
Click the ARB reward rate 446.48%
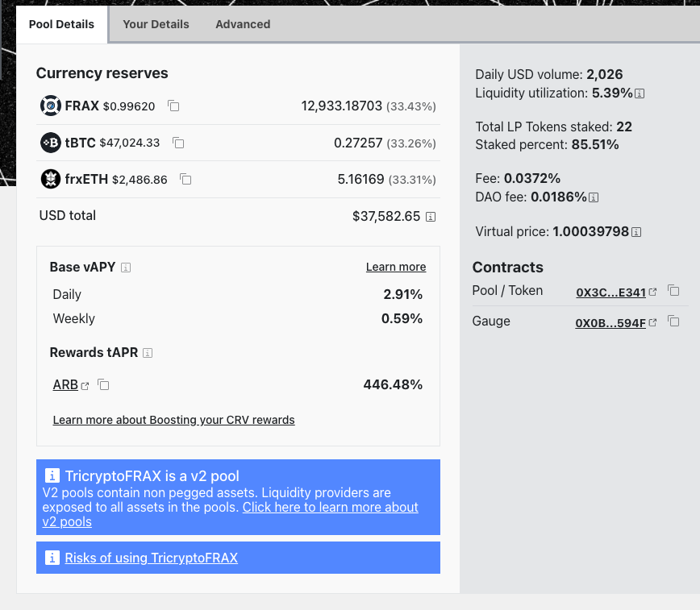(393, 384)
